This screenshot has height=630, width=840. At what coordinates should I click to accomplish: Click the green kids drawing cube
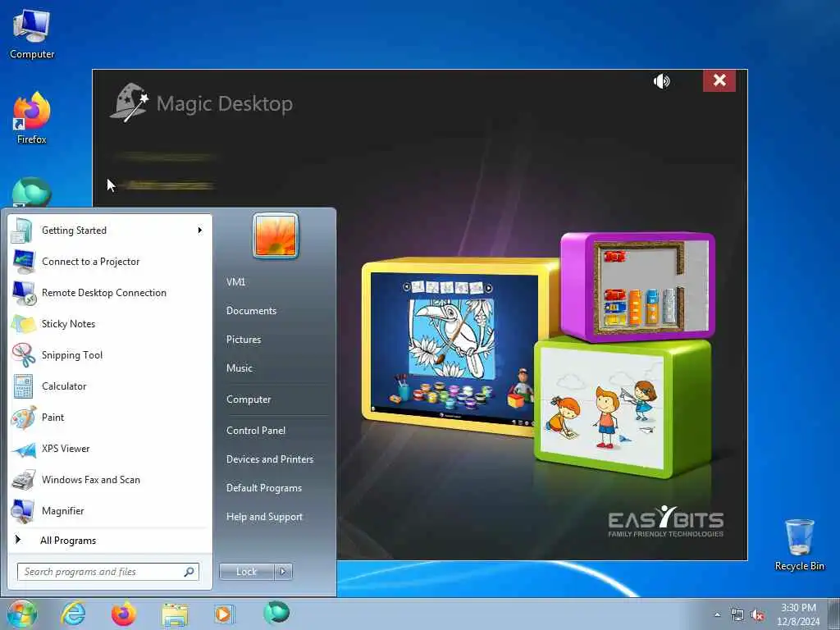pyautogui.click(x=623, y=407)
